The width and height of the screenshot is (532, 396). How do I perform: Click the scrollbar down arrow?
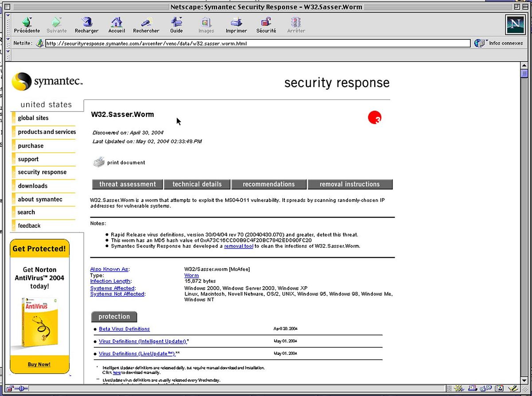click(x=524, y=381)
